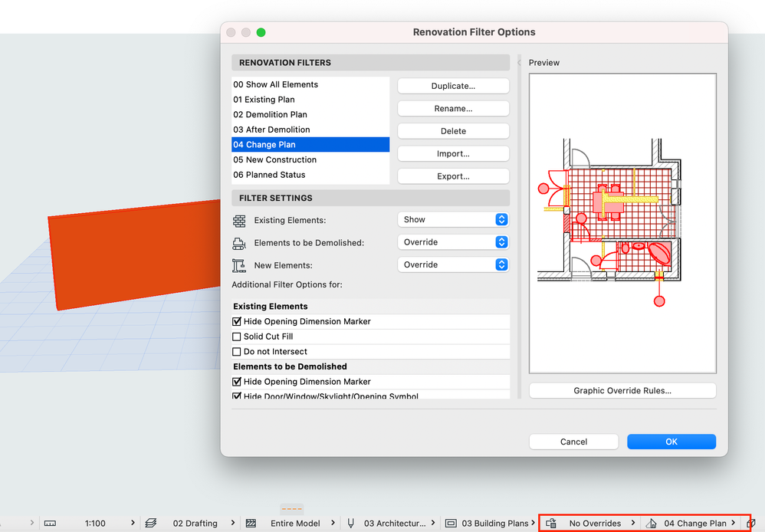The height and width of the screenshot is (532, 765).
Task: Toggle Hide Opening Dimension Marker under Existing Elements
Action: (x=237, y=322)
